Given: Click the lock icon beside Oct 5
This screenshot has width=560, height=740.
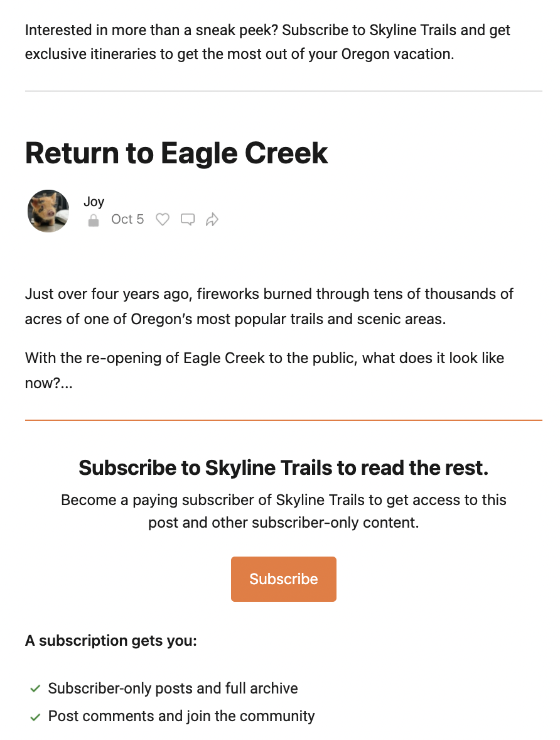Looking at the screenshot, I should click(x=94, y=220).
